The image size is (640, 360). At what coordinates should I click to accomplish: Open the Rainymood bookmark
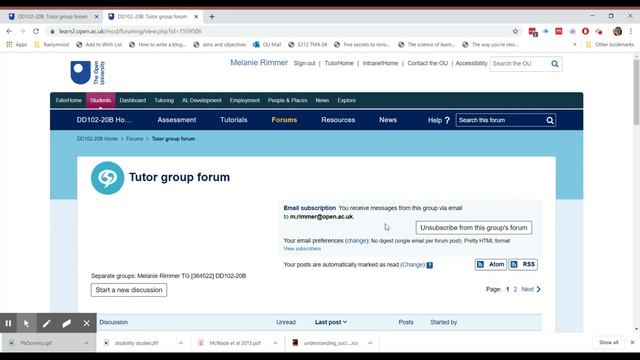(51, 44)
